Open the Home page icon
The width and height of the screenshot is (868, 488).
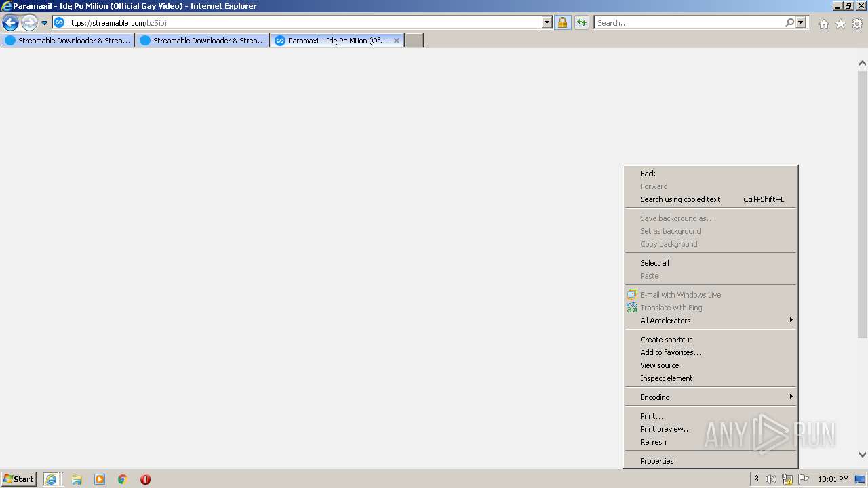pyautogui.click(x=823, y=24)
